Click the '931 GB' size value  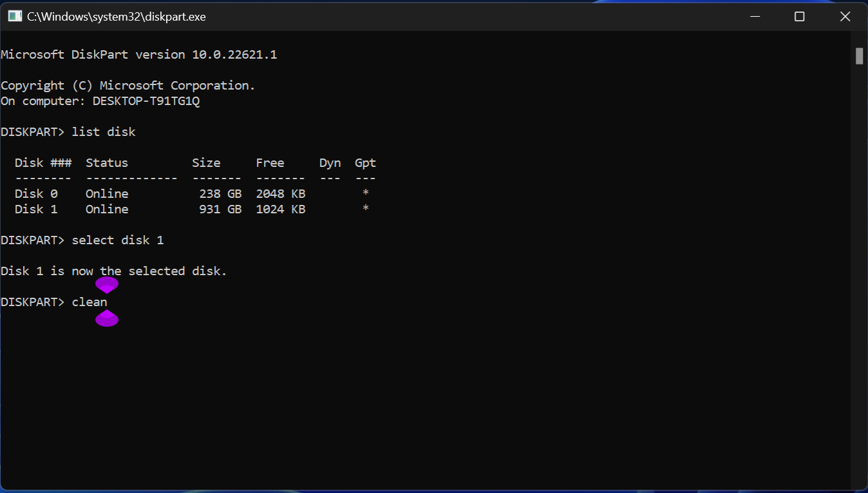pos(220,209)
